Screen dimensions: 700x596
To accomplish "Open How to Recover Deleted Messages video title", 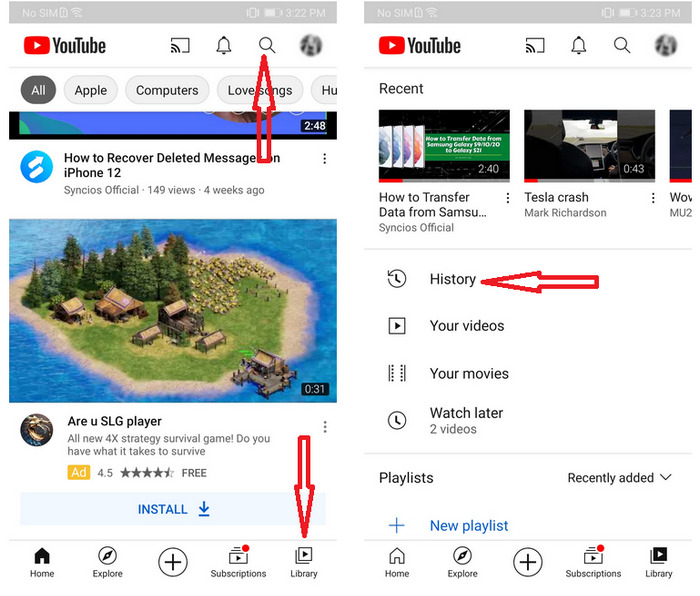I will coord(172,165).
